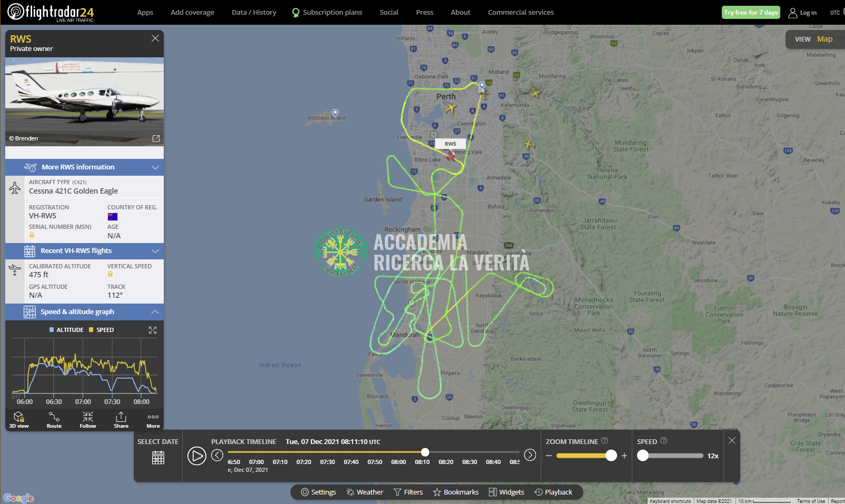Viewport: 845px width, 504px height.
Task: Switch the map VIEW to Map mode
Action: pyautogui.click(x=824, y=39)
